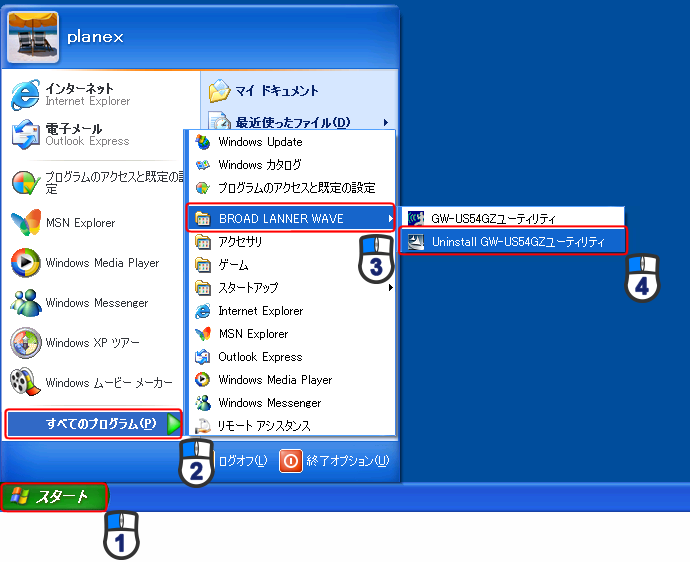Image resolution: width=690 pixels, height=562 pixels.
Task: Open Windows Media Player icon in left pane
Action: tap(26, 263)
